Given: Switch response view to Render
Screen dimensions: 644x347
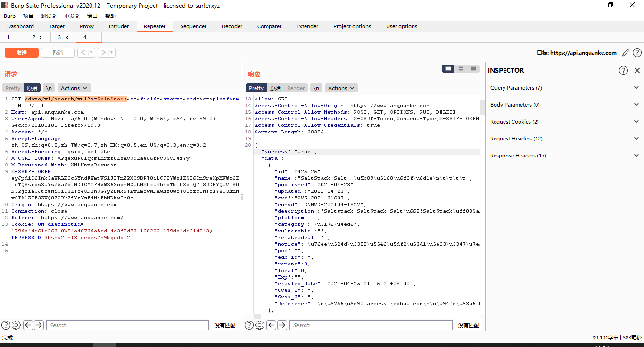Looking at the screenshot, I should 296,88.
